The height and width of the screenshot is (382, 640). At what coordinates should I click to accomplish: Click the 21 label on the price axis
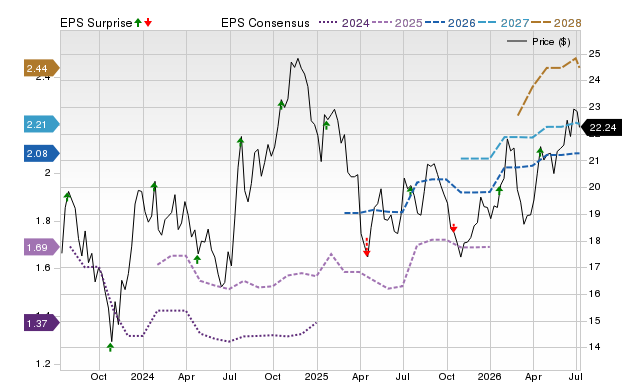click(x=594, y=160)
